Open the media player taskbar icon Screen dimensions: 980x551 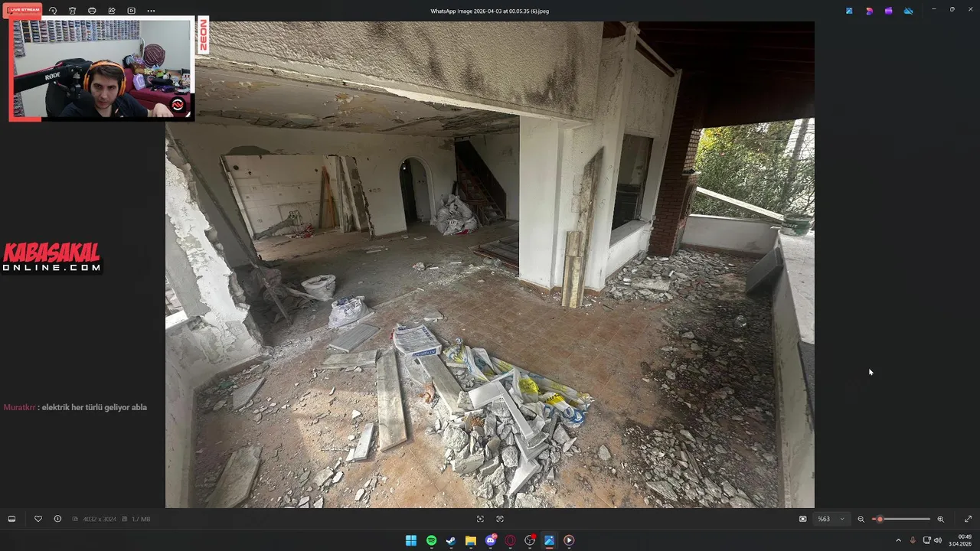click(x=569, y=540)
